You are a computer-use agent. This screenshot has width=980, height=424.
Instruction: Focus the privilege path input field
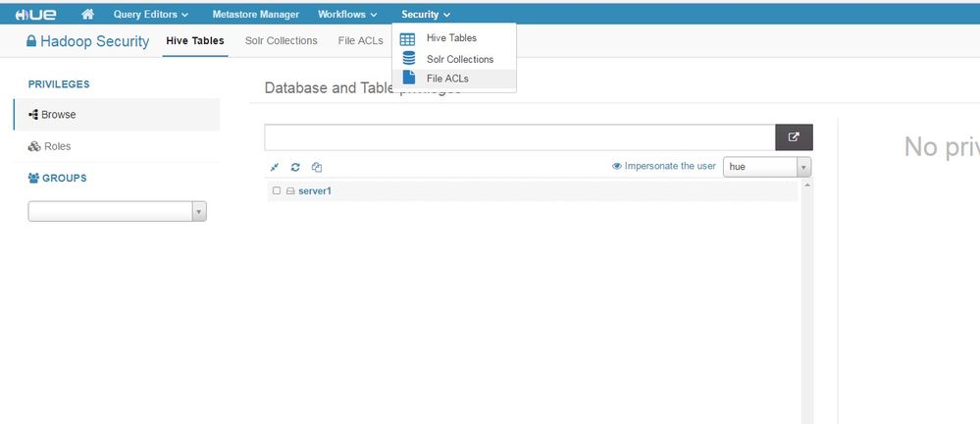(x=520, y=137)
